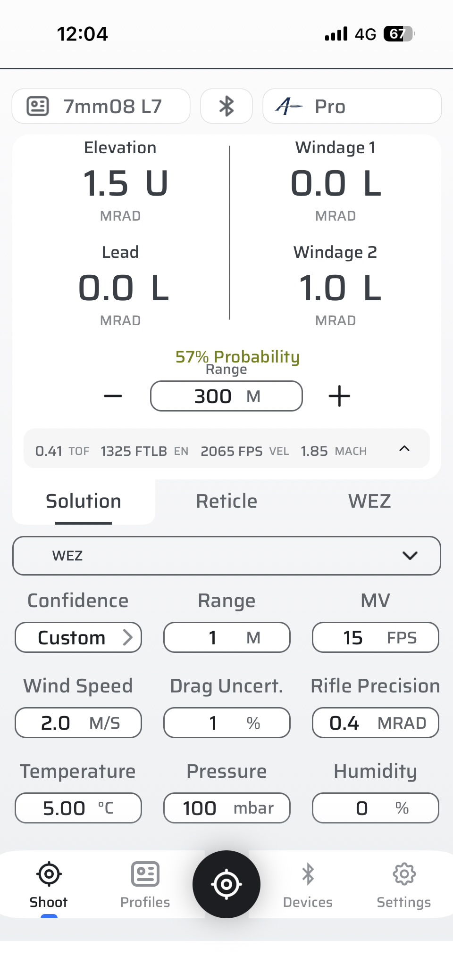Switch to the WEZ tab

point(369,501)
